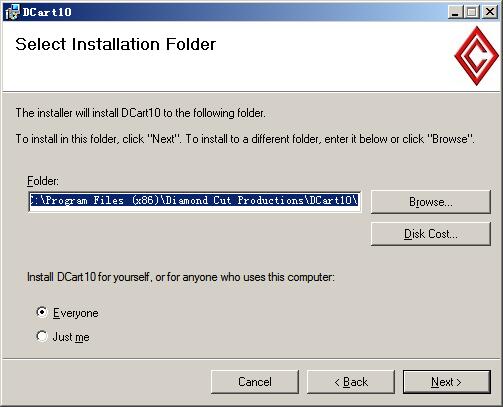Minimize the DCart10 installer window
Image resolution: width=503 pixels, height=407 pixels.
(x=455, y=13)
